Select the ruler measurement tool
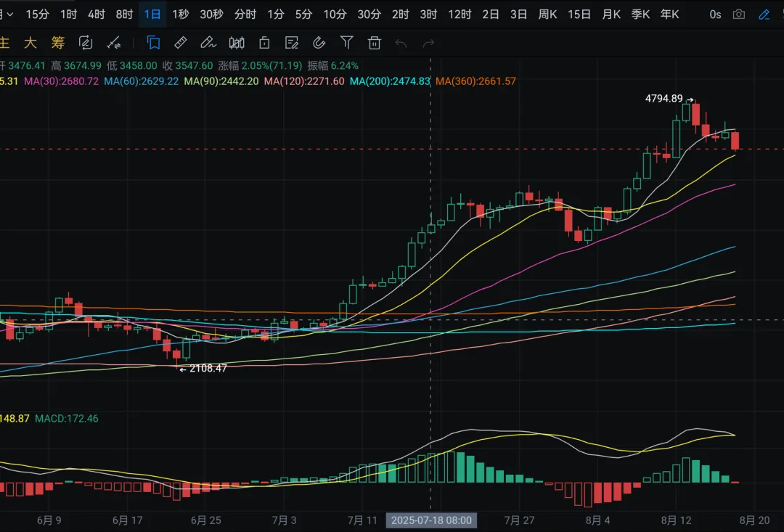 [181, 43]
